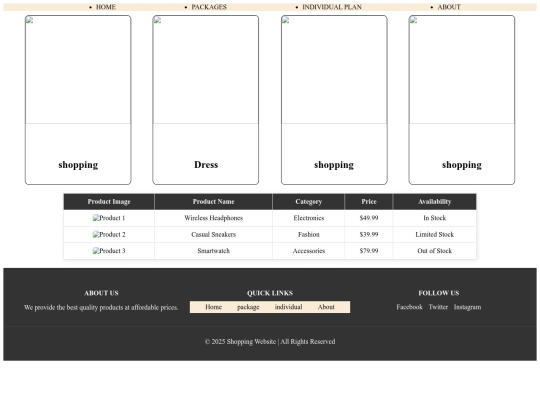Screen dimensions: 540x405
Task: Visit the Facebook link in the footer
Action: [409, 307]
